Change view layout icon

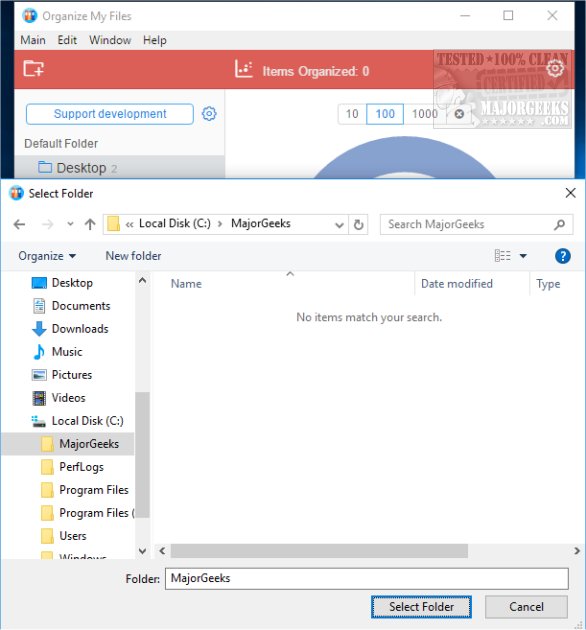[x=502, y=256]
